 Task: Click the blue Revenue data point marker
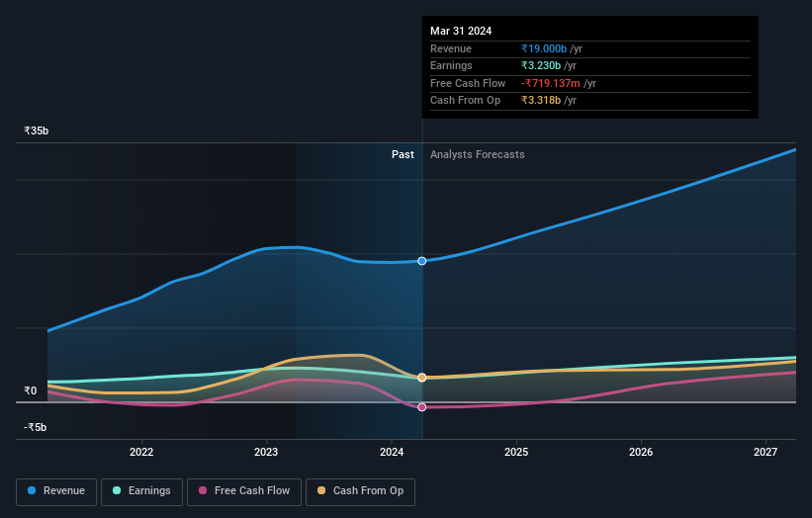pos(422,261)
